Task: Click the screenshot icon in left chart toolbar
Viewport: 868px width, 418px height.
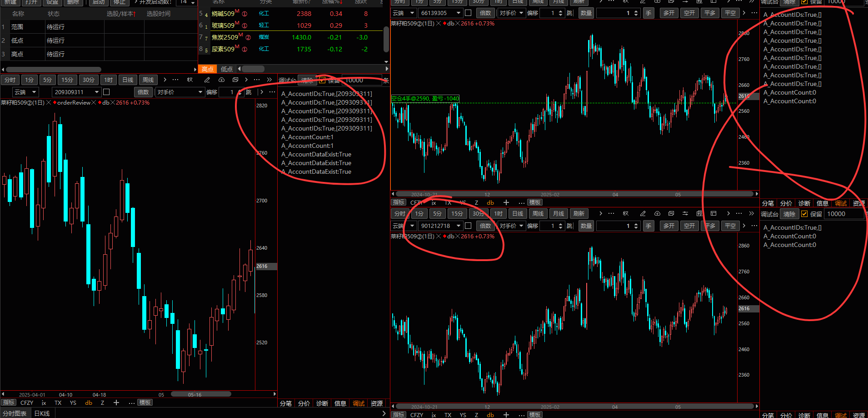Action: 235,80
